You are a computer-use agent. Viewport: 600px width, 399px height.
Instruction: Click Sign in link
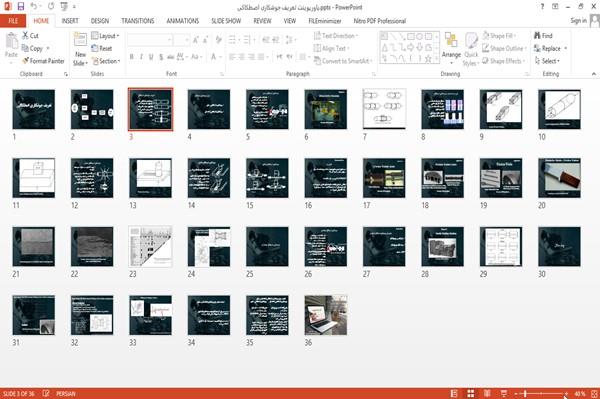pyautogui.click(x=578, y=21)
